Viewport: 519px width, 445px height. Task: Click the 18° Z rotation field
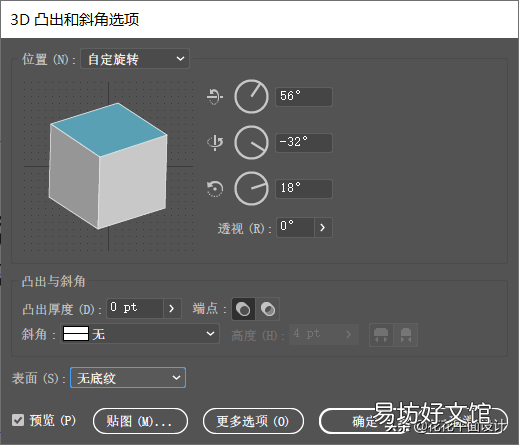[x=304, y=189]
